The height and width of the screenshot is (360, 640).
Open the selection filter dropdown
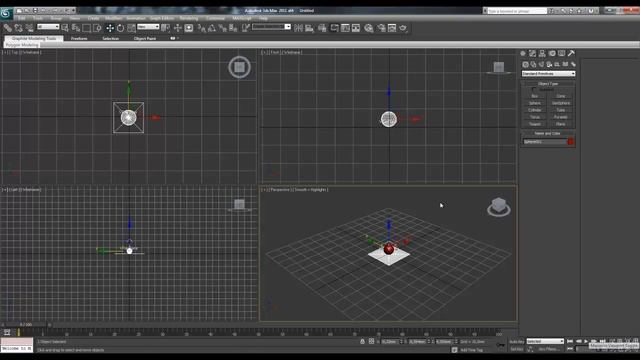coord(48,27)
